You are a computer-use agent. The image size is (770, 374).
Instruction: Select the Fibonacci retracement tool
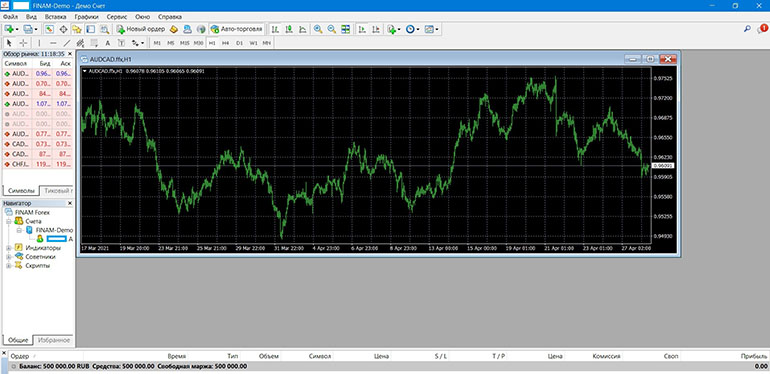(x=94, y=43)
